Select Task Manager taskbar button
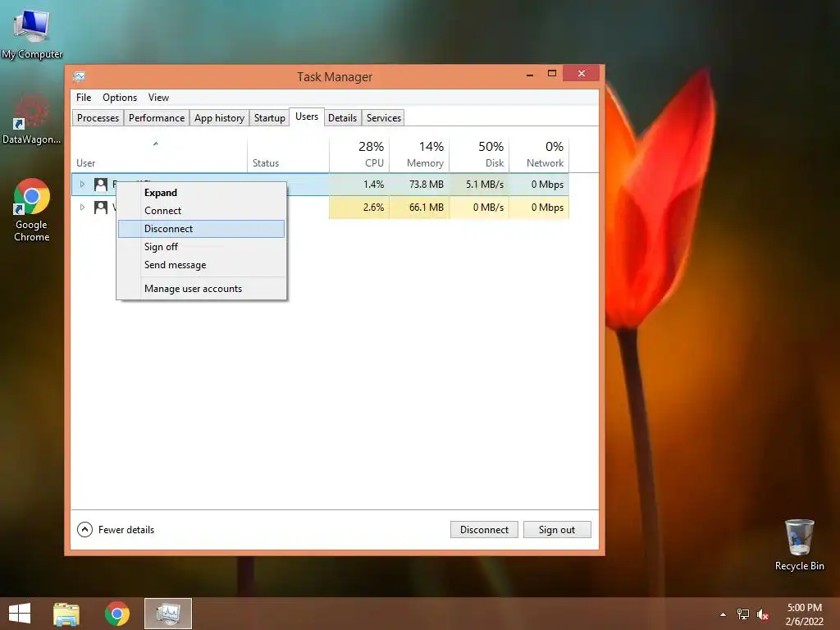Viewport: 840px width, 630px height. click(x=168, y=614)
